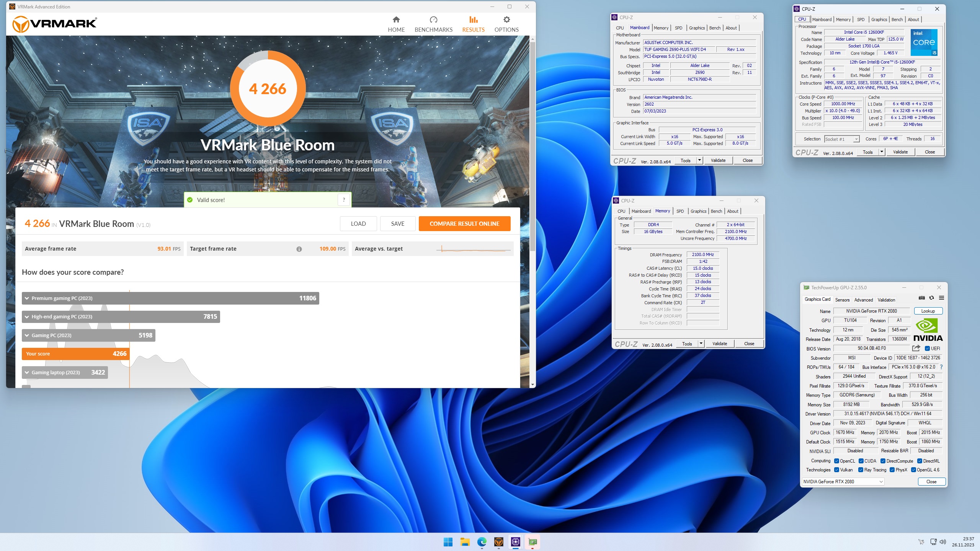Open Tools dropdown arrow in CPU-Z Mainboard window
The height and width of the screenshot is (551, 980).
pos(699,160)
